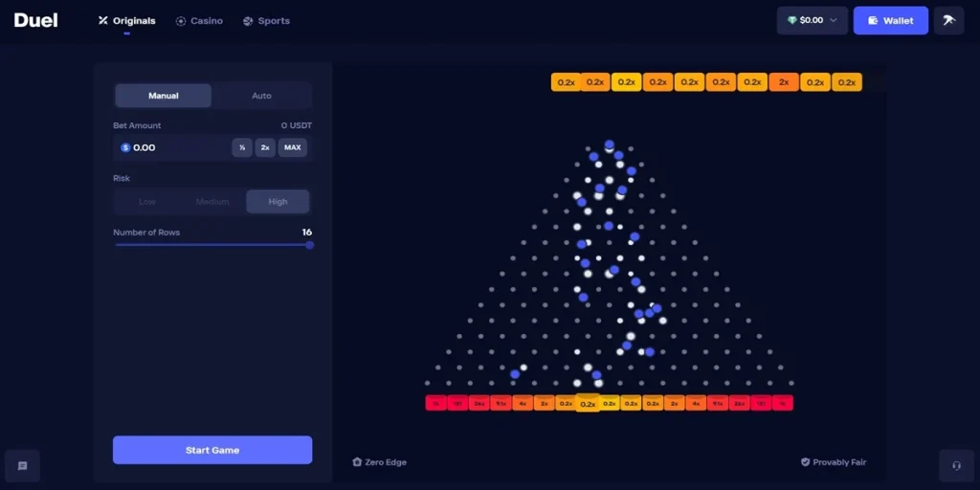Switch to Manual betting mode
The image size is (980, 490).
coord(164,96)
